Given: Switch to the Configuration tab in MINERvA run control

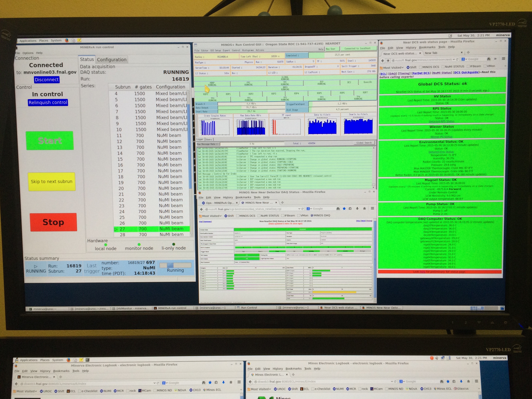Looking at the screenshot, I should (112, 59).
